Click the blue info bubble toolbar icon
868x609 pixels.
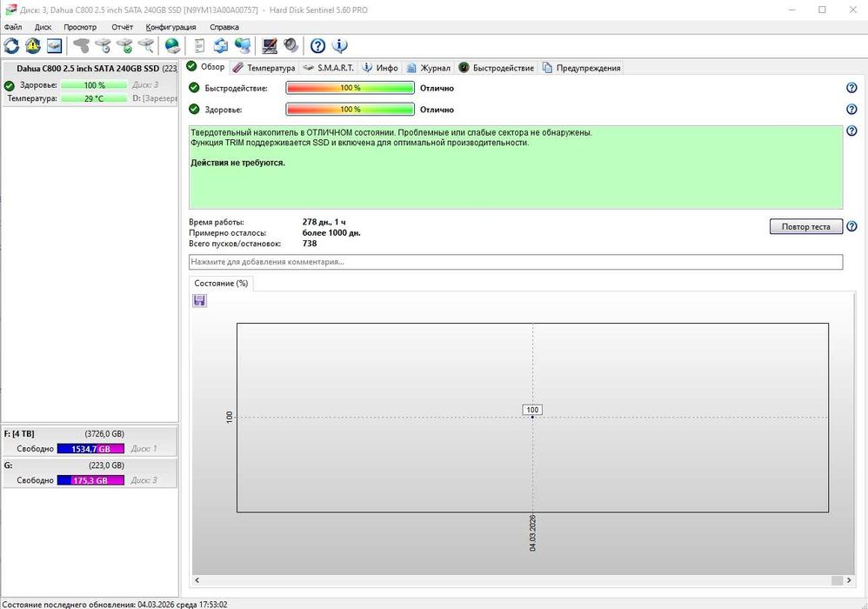pos(340,45)
